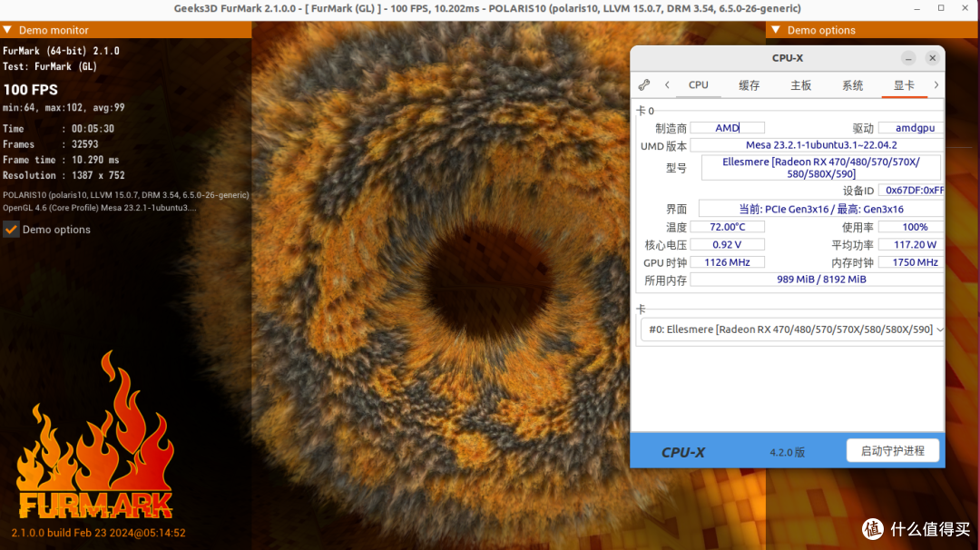The width and height of the screenshot is (980, 550).
Task: Click the Resolution 1387 x 752 row
Action: click(64, 176)
